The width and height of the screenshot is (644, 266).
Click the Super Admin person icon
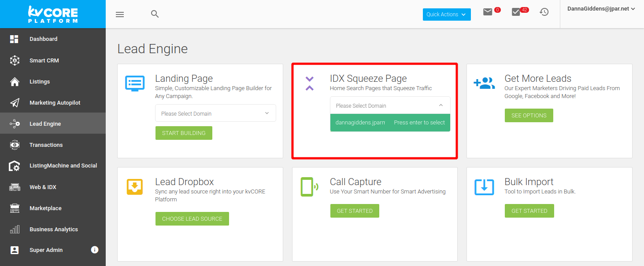pyautogui.click(x=15, y=250)
